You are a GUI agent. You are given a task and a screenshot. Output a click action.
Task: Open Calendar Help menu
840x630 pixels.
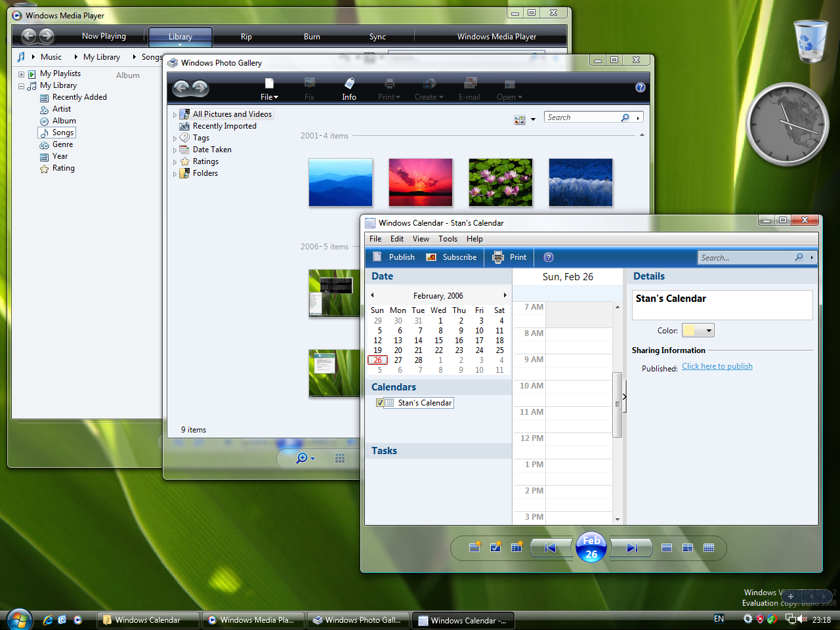(474, 239)
